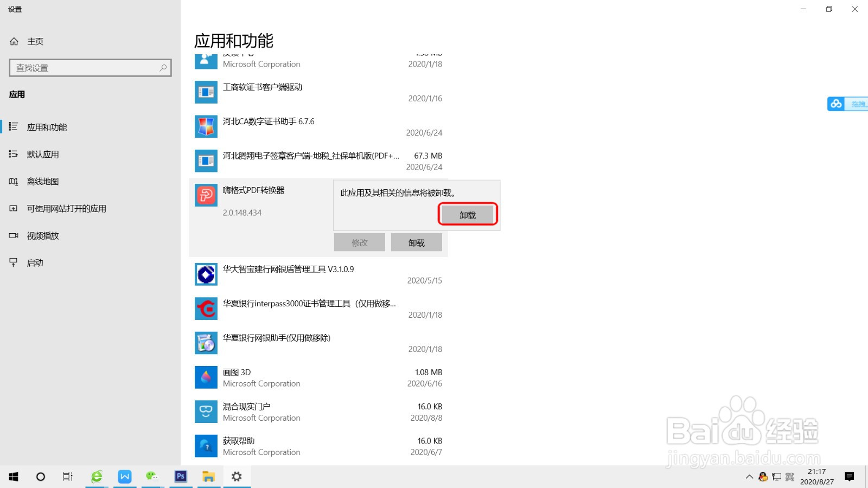Image resolution: width=868 pixels, height=488 pixels.
Task: Open 离线地图 sidebar item
Action: (90, 181)
